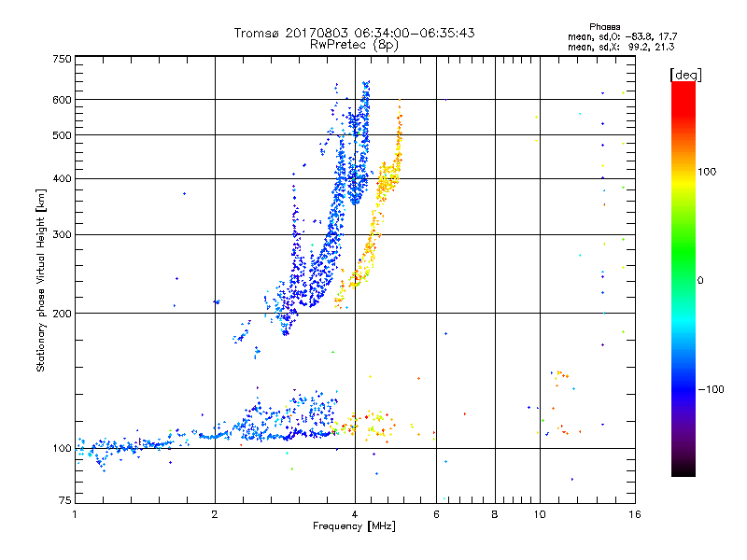Click the 'Frequency [MHz]' axis label
Image resolution: width=747 pixels, height=560 pixels.
[x=354, y=526]
